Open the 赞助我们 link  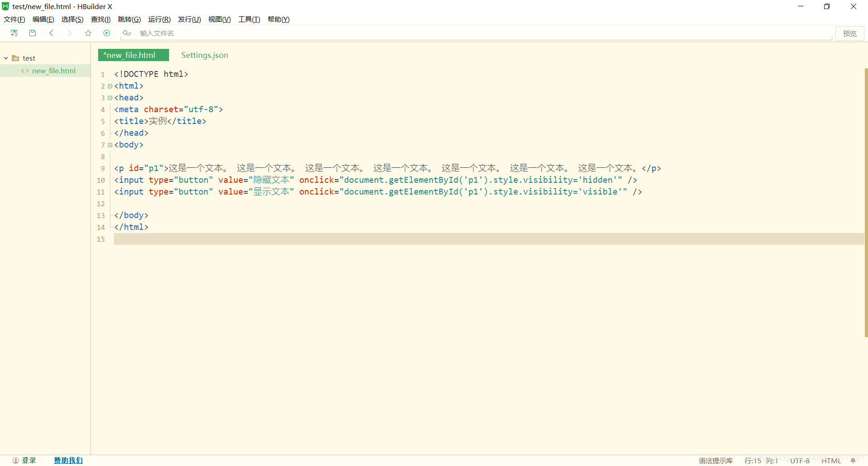pos(68,460)
